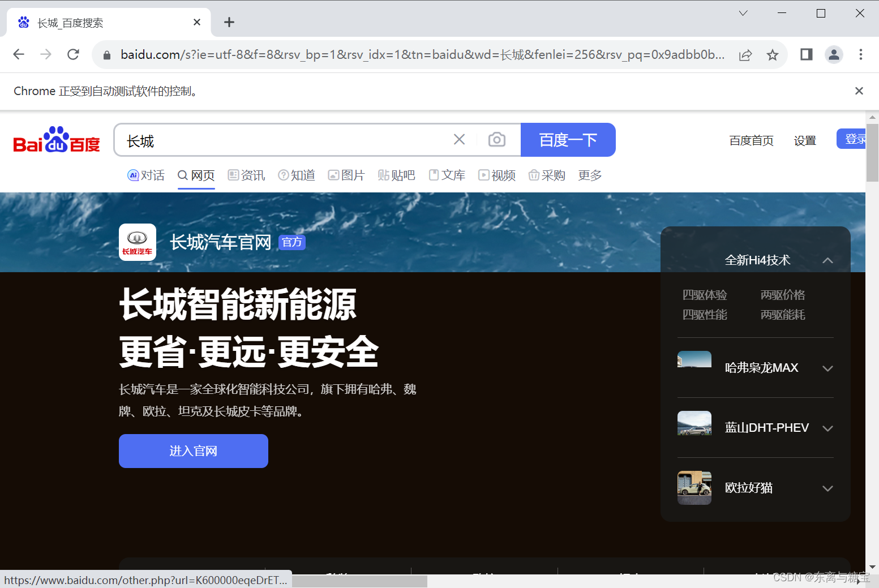Select the 网页 results tab
The height and width of the screenshot is (588, 879).
click(196, 175)
